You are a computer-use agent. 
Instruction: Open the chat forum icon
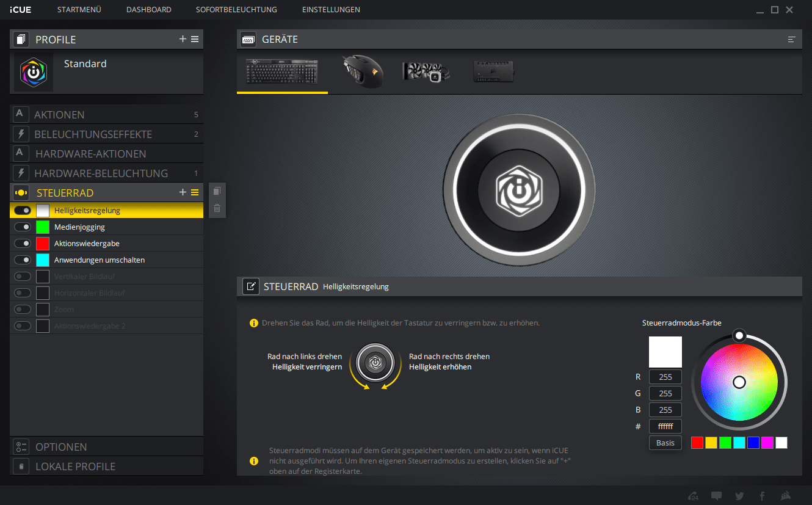717,496
